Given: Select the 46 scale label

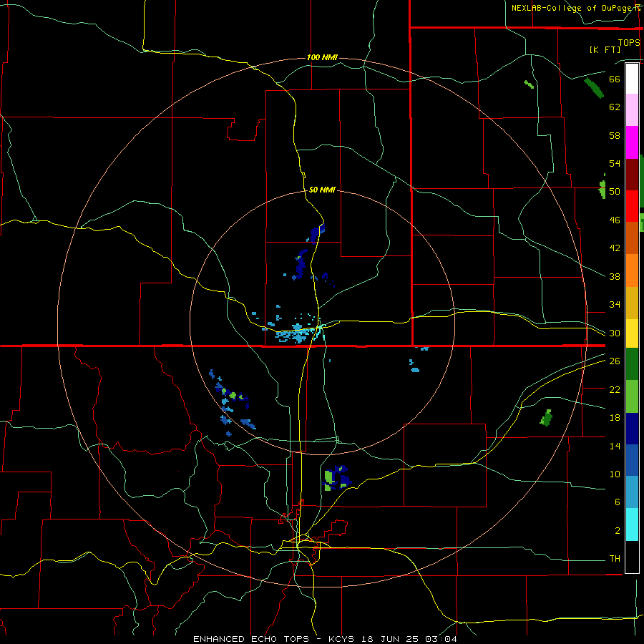Looking at the screenshot, I should click(x=615, y=220).
